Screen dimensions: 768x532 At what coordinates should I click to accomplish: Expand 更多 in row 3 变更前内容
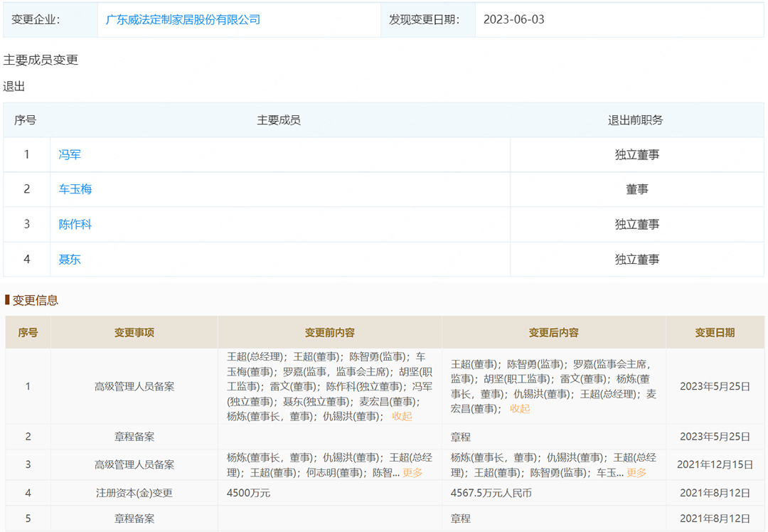click(412, 473)
